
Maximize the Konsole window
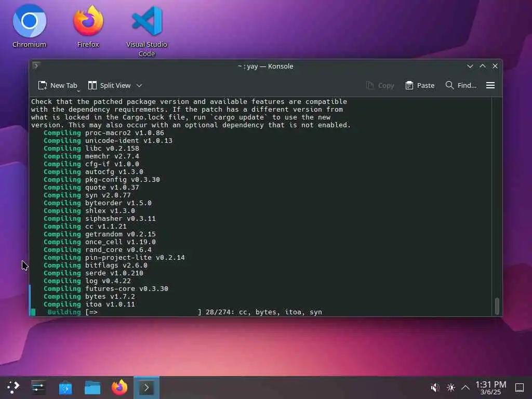(483, 66)
